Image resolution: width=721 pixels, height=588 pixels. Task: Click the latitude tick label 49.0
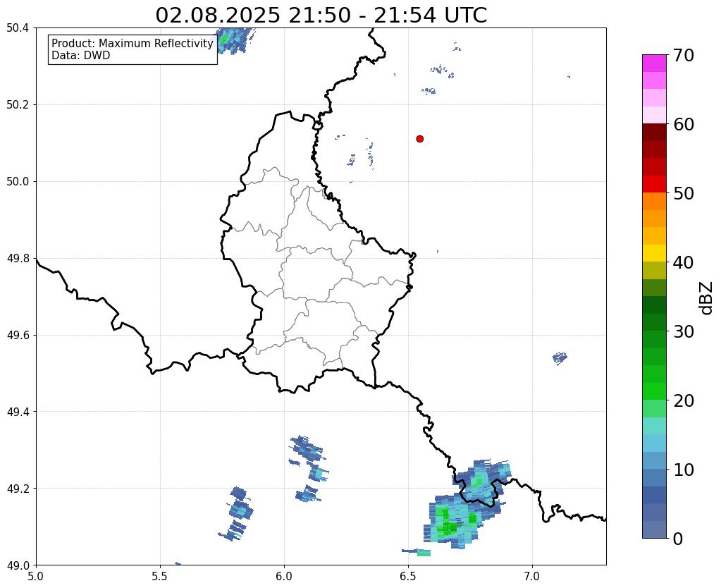point(18,565)
